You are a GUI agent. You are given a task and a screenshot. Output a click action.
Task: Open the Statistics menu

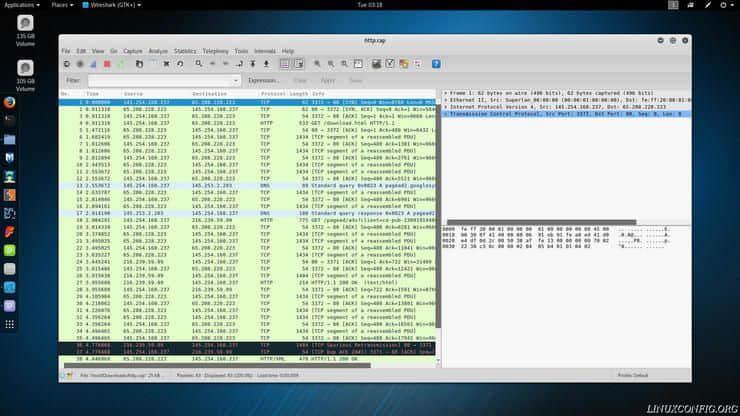[185, 50]
